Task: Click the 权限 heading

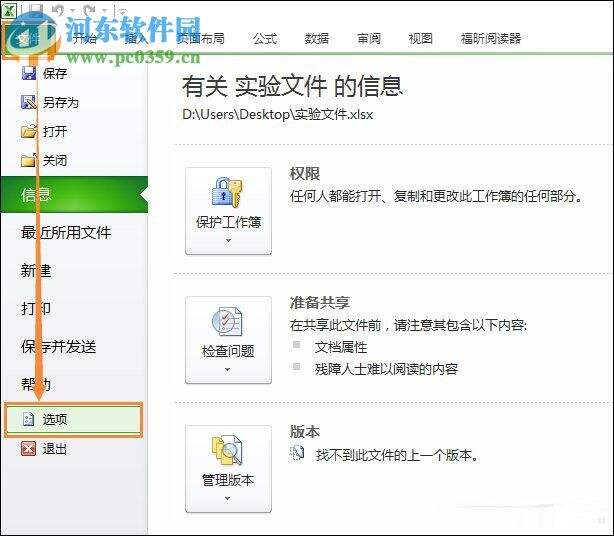Action: click(305, 173)
